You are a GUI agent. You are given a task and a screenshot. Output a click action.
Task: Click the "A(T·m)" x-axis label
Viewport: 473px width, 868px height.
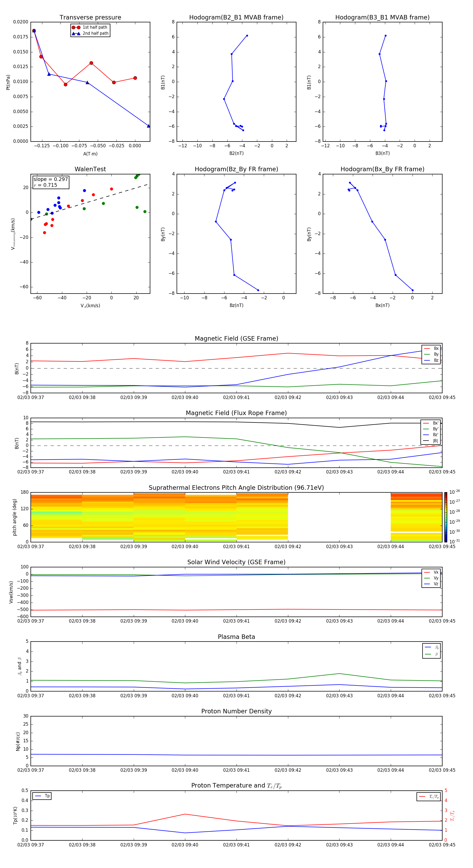pos(90,154)
